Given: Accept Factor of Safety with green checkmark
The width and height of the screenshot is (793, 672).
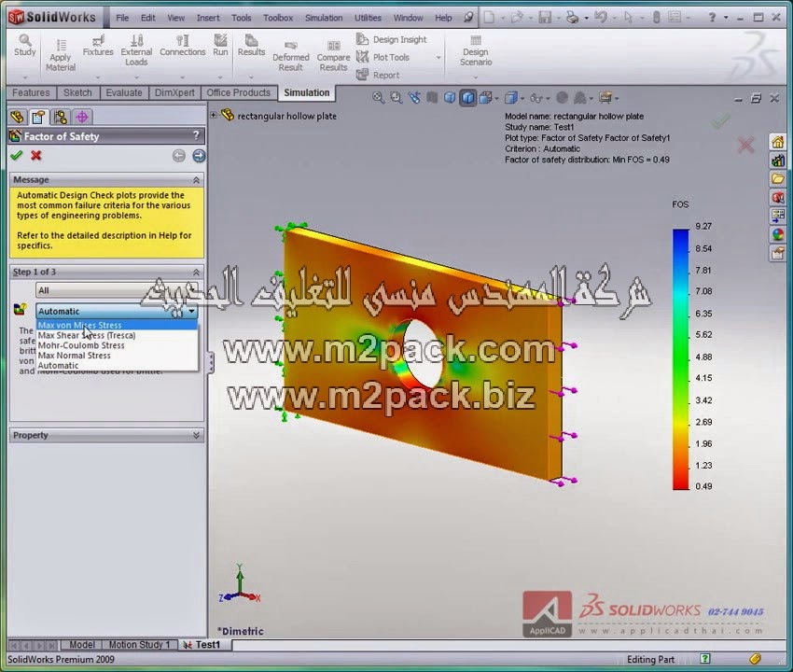Looking at the screenshot, I should (17, 155).
